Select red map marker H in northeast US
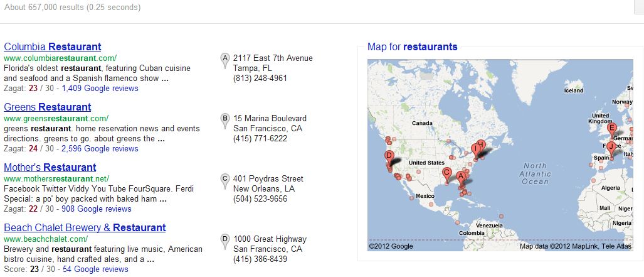 coord(481,144)
